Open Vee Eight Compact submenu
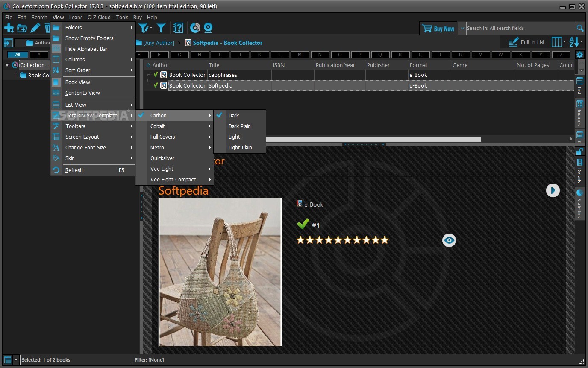588x368 pixels. tap(174, 179)
